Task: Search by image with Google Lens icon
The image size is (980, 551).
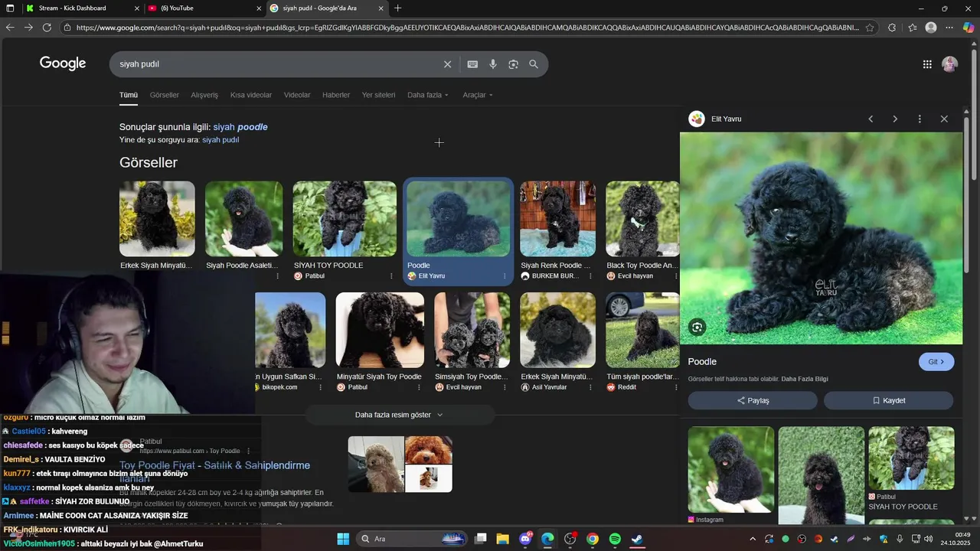Action: coord(513,64)
